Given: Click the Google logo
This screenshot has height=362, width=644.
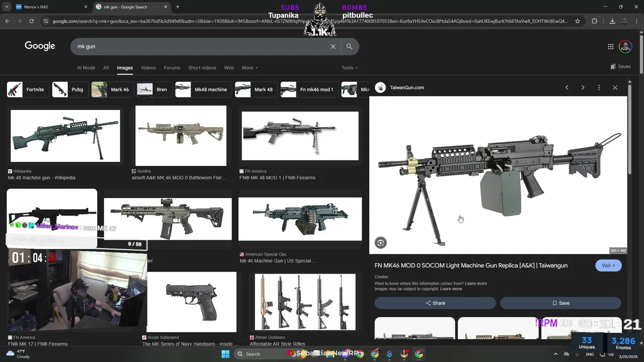Looking at the screenshot, I should (40, 46).
